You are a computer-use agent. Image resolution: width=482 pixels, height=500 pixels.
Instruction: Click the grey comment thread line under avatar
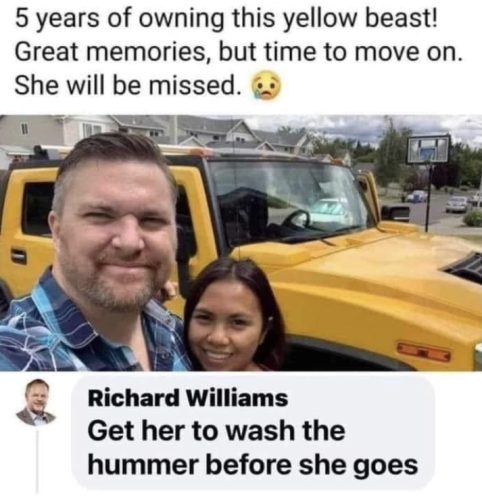[37, 462]
